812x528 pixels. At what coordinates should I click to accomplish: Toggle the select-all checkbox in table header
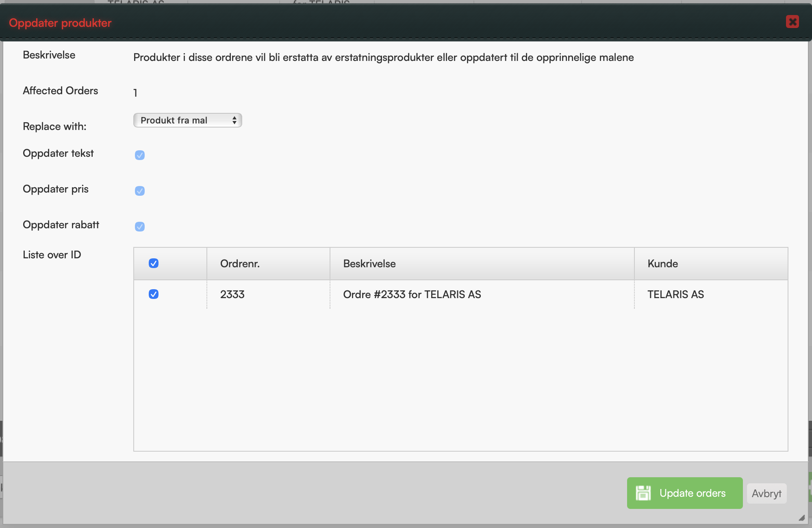pyautogui.click(x=154, y=264)
